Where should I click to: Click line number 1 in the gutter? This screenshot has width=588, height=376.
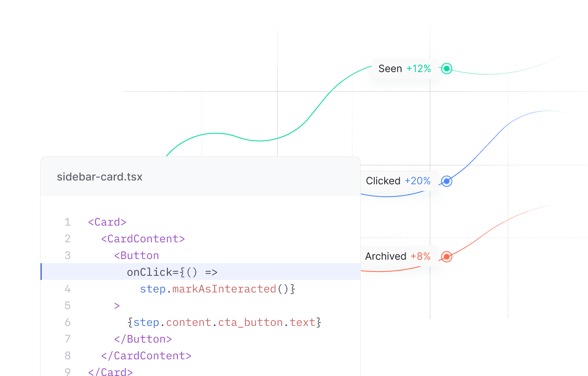[68, 222]
